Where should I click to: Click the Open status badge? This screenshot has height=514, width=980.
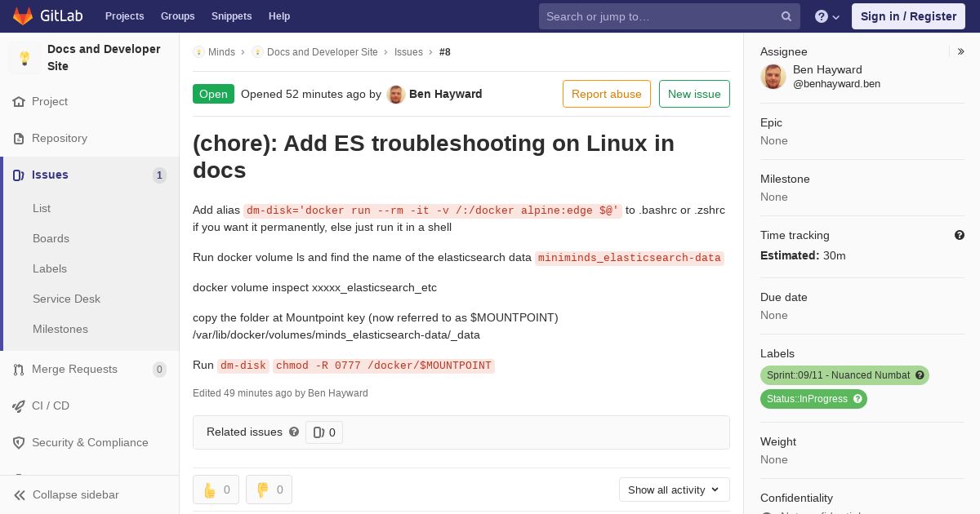(213, 94)
